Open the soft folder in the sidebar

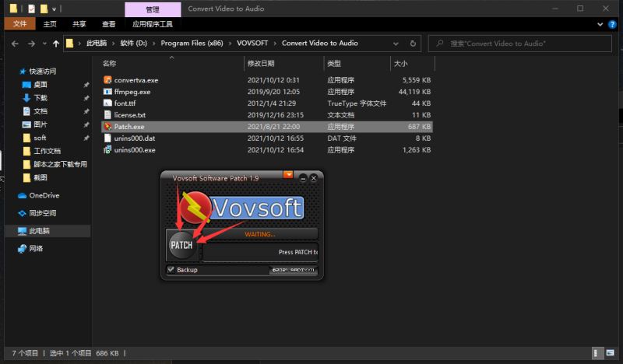[x=40, y=138]
